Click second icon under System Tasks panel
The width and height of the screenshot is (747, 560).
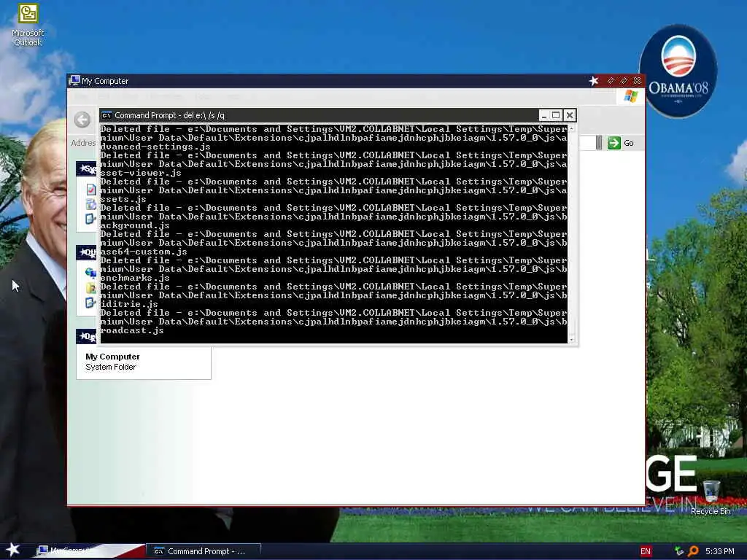pyautogui.click(x=91, y=204)
